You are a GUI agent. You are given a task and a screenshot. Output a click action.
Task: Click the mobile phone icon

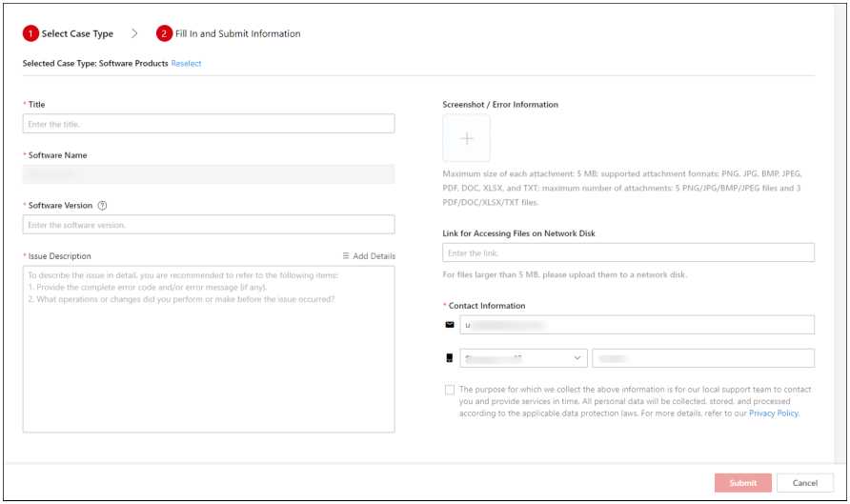[x=450, y=358]
